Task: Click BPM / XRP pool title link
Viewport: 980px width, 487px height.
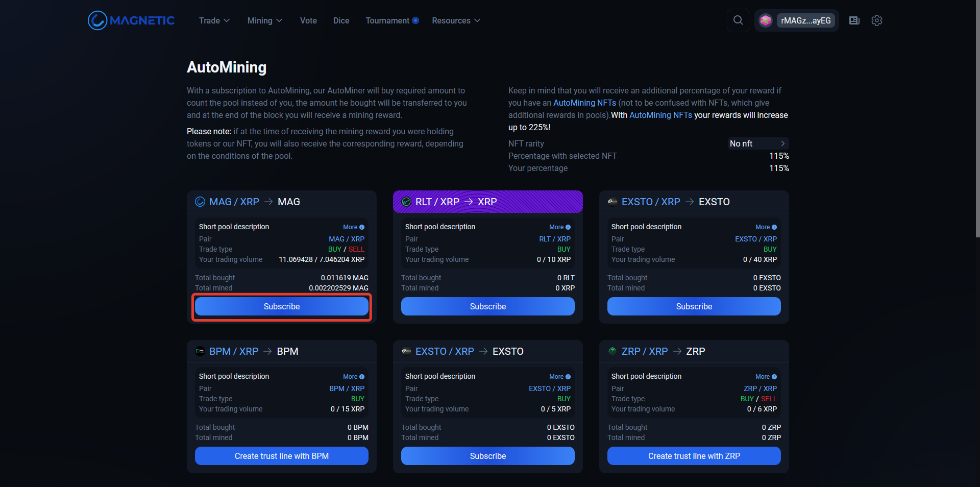Action: pos(234,351)
